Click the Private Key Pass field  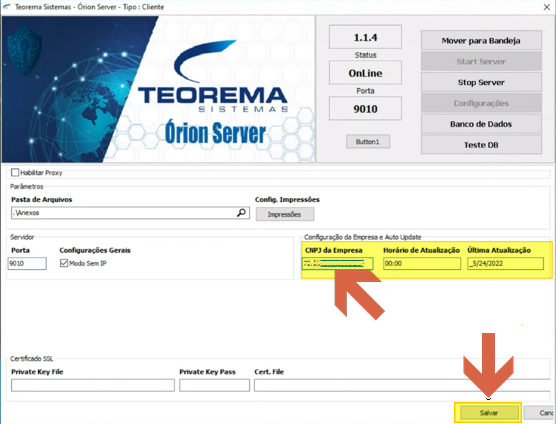pyautogui.click(x=215, y=385)
